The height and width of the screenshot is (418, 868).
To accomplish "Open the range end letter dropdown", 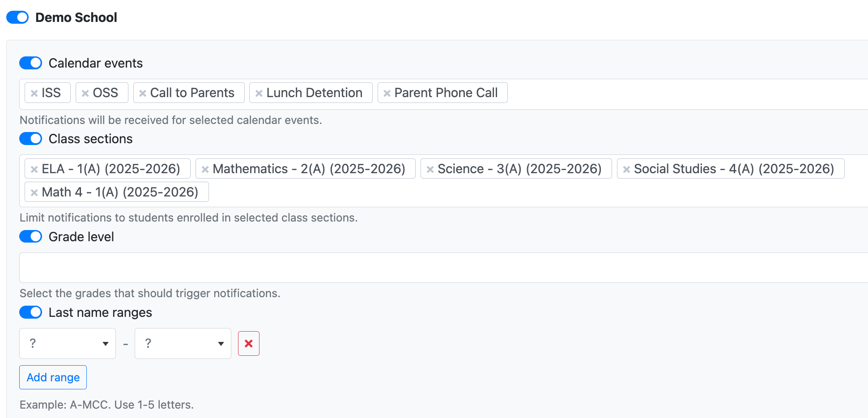I will [183, 343].
